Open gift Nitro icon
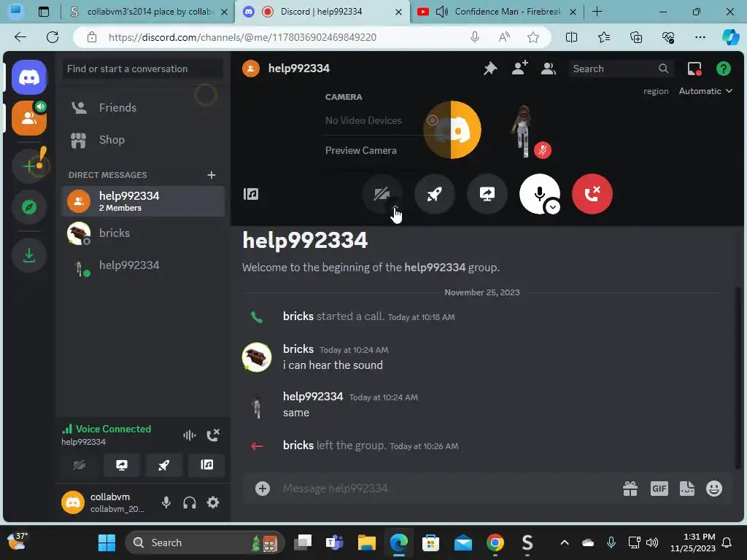 (630, 489)
